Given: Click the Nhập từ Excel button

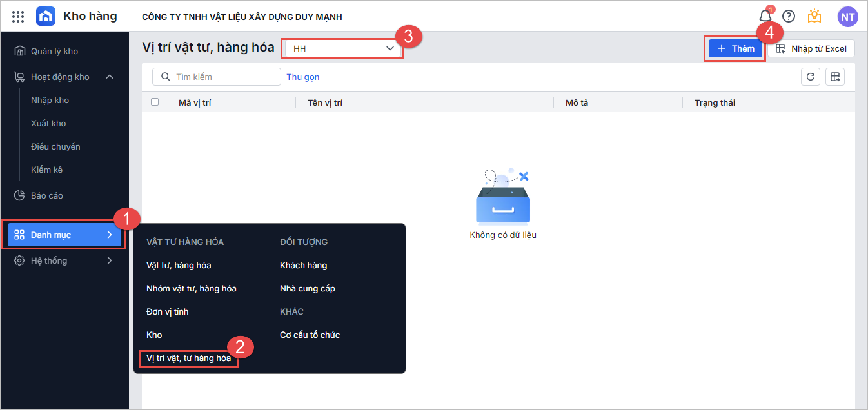Looking at the screenshot, I should point(811,48).
